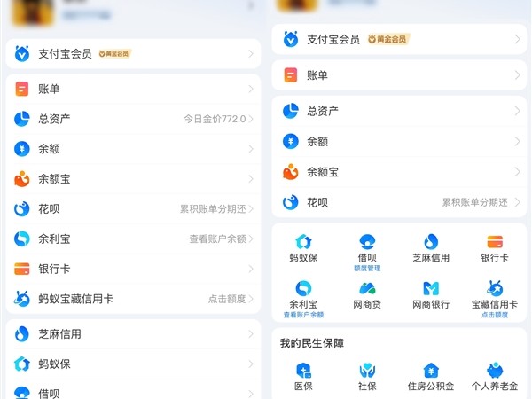Tap 累积账单分期还 on left 花呗 row
The width and height of the screenshot is (532, 399).
pyautogui.click(x=213, y=208)
